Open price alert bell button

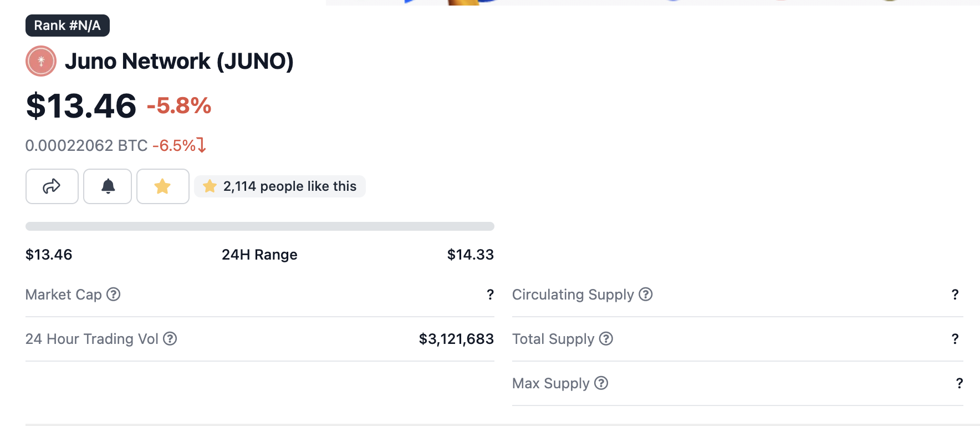[x=108, y=186]
